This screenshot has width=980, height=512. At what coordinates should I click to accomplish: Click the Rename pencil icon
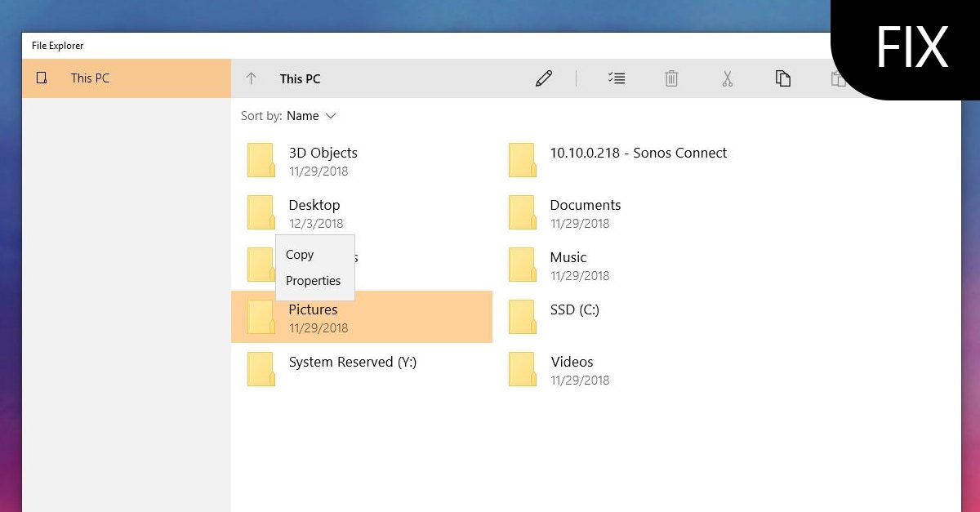pos(544,78)
